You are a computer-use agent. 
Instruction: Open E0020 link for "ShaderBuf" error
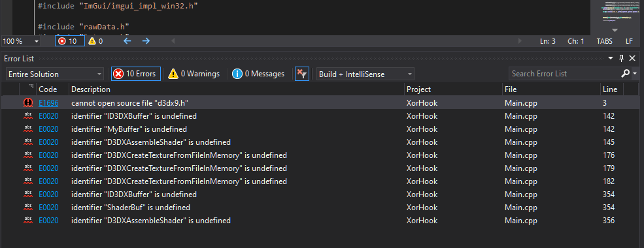48,208
